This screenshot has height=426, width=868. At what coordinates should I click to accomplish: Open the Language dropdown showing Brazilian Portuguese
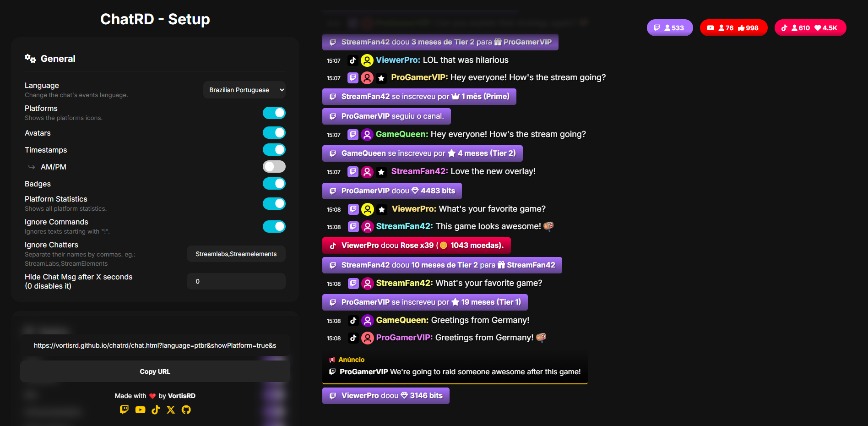coord(244,90)
